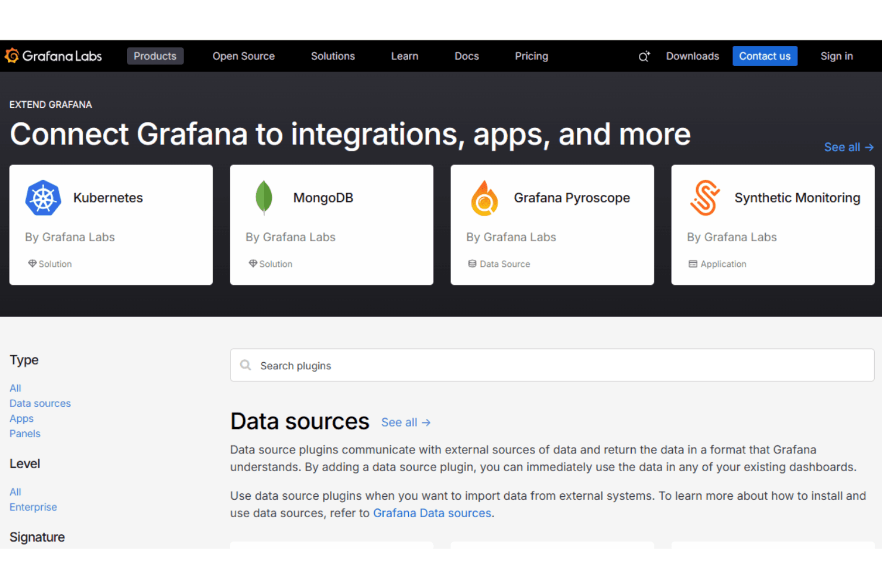Filter Level by All
The width and height of the screenshot is (882, 588).
point(15,492)
